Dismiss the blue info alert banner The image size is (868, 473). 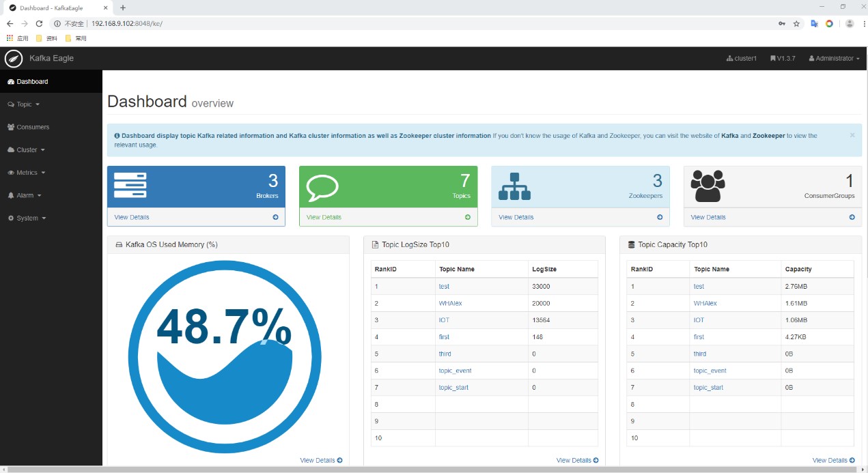pos(852,135)
